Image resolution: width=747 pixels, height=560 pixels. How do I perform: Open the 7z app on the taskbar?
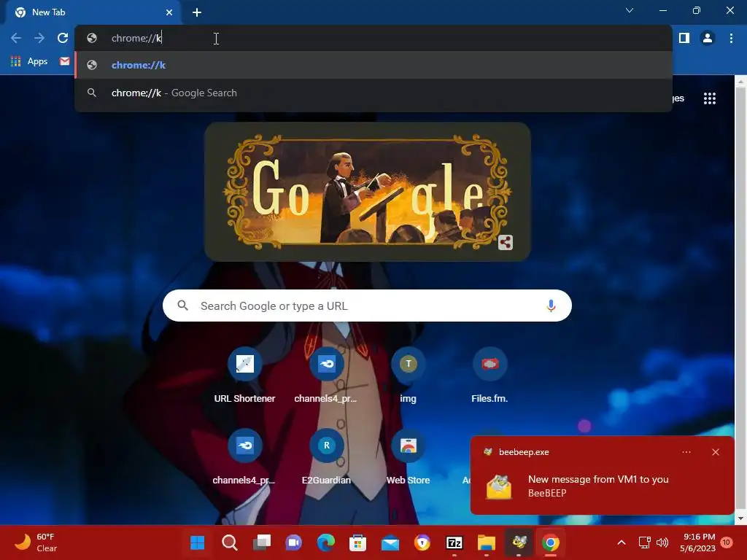[x=454, y=542]
